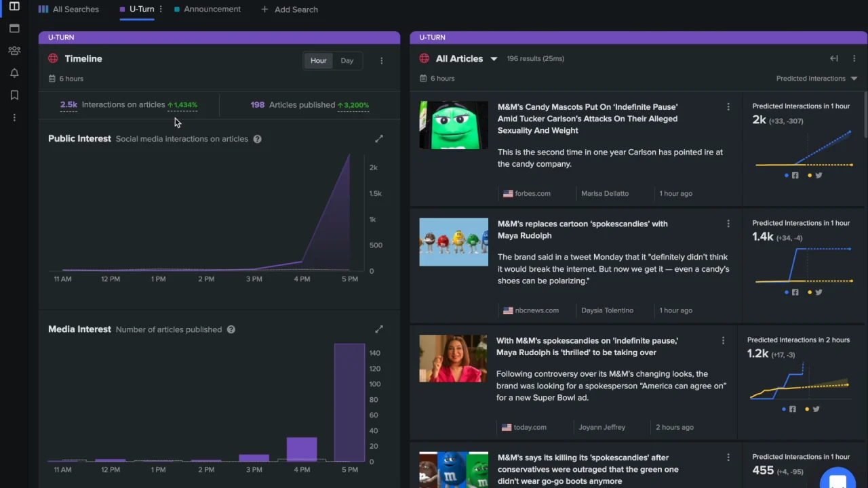Switch timeline to Hour view
The image size is (868, 488).
pos(319,61)
